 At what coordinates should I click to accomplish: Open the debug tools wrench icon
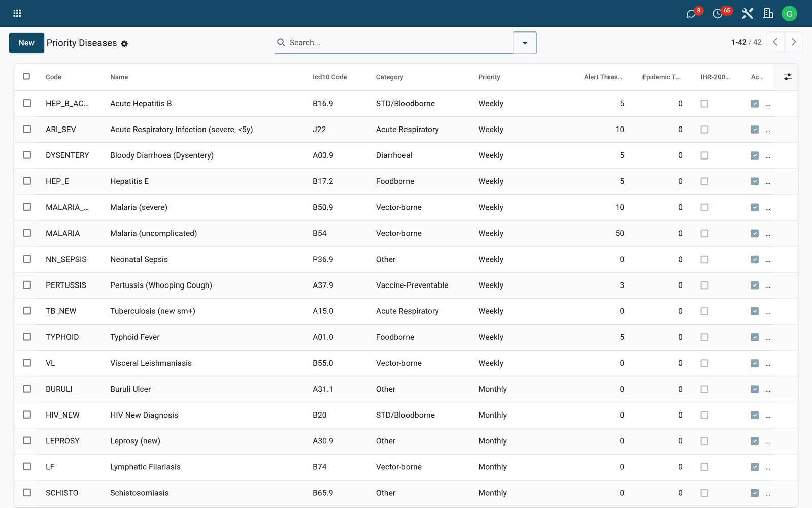tap(747, 13)
